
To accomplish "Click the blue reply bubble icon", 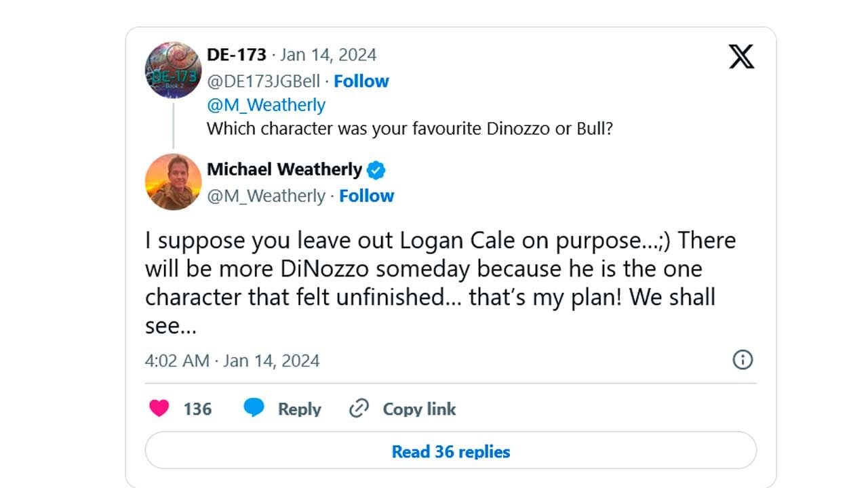I will (x=254, y=409).
